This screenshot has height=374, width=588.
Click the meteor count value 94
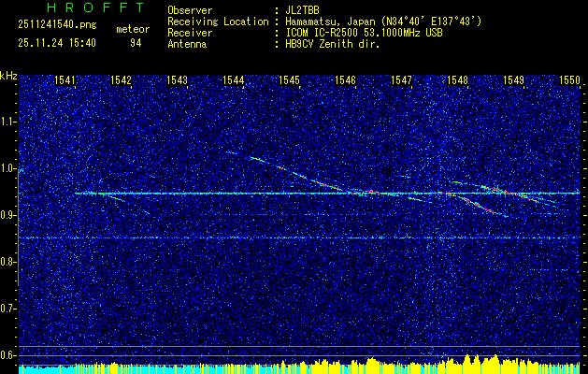pos(136,43)
